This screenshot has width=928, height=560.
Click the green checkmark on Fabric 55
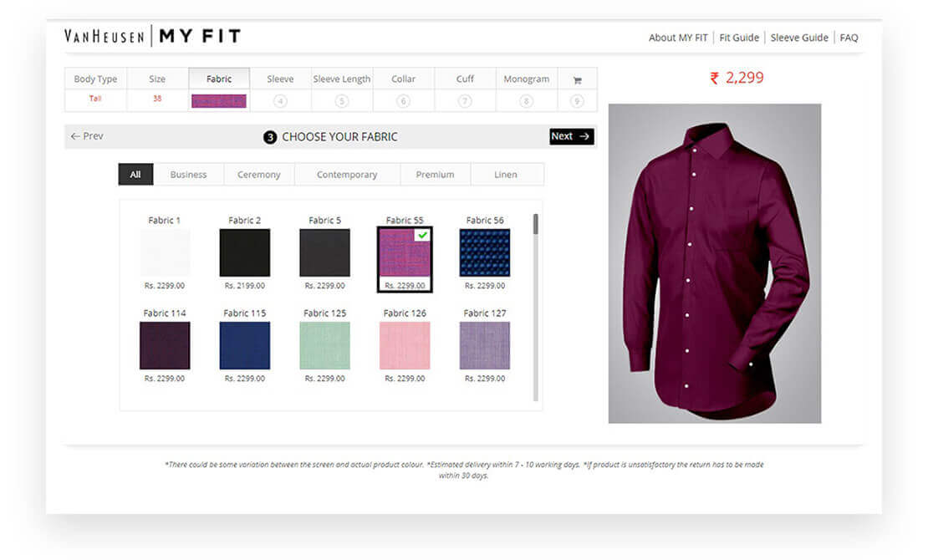click(423, 236)
